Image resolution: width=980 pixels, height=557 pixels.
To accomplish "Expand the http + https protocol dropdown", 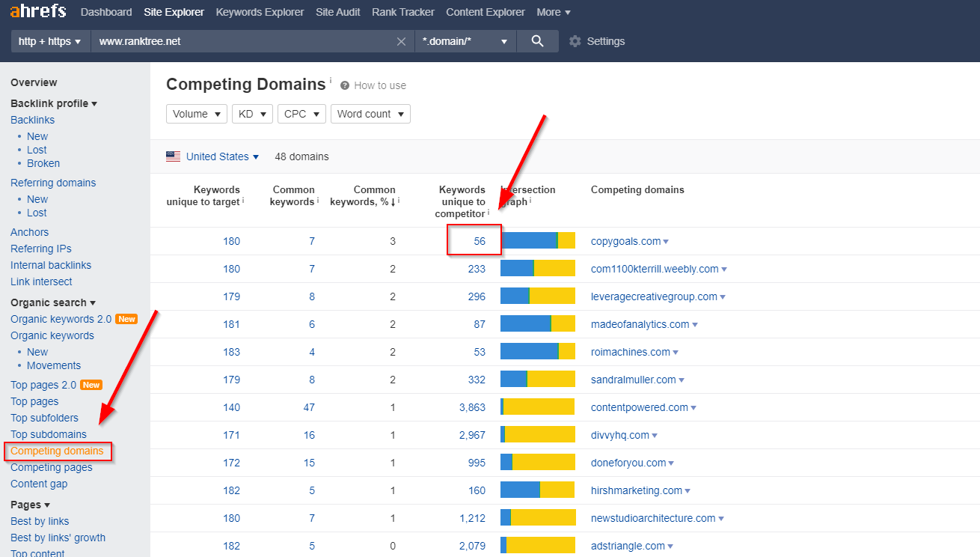I will tap(49, 41).
